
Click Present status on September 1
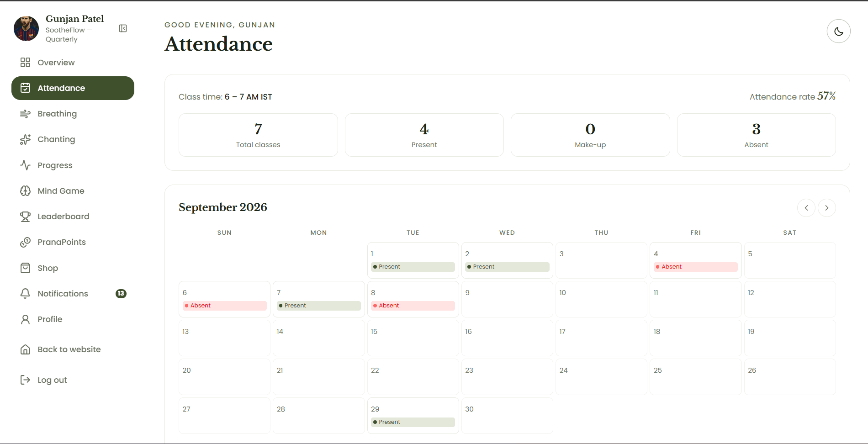413,267
